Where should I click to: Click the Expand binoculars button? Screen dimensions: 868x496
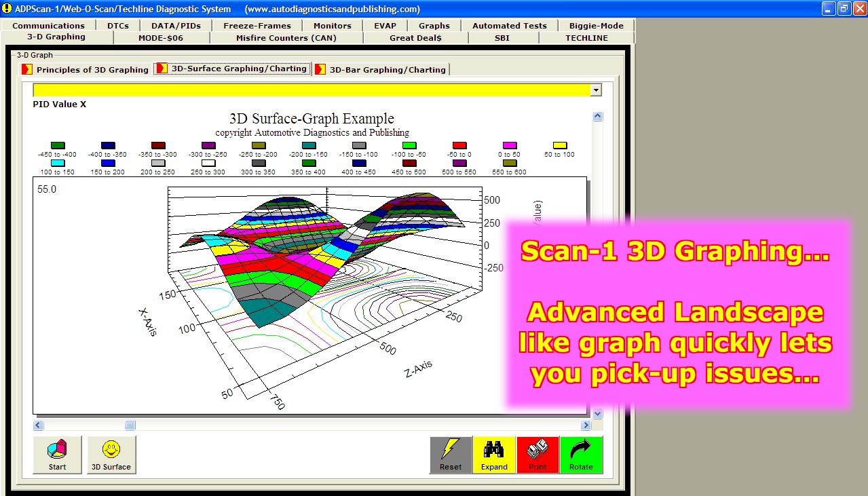point(494,455)
